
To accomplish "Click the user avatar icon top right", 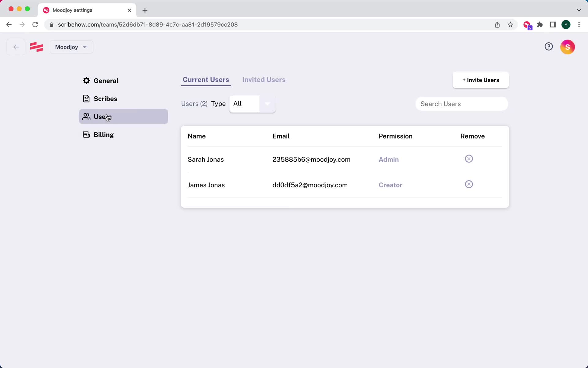I will pyautogui.click(x=568, y=47).
